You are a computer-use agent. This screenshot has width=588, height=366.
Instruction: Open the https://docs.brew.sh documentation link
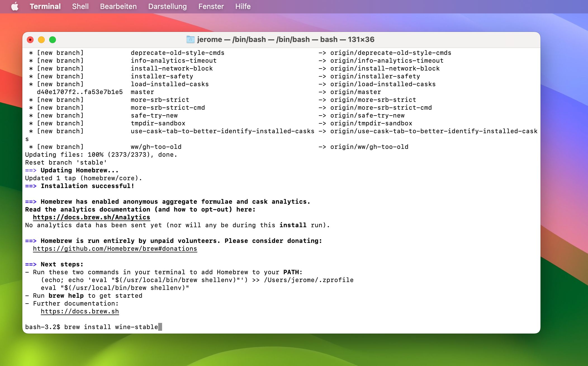click(x=80, y=311)
